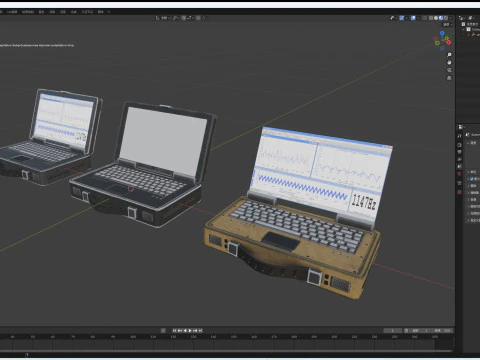Viewport: 480px width, 360px height.
Task: Toggle the snap magnet button
Action: [184, 18]
